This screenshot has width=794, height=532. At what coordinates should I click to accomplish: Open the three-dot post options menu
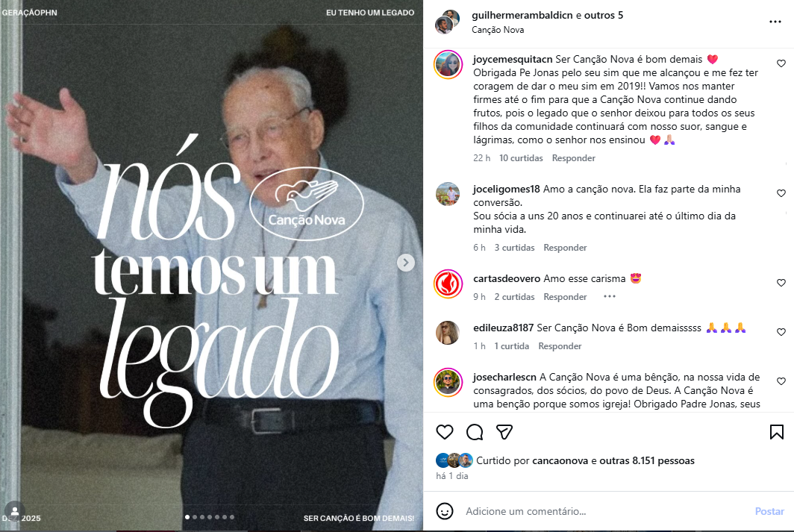coord(775,22)
